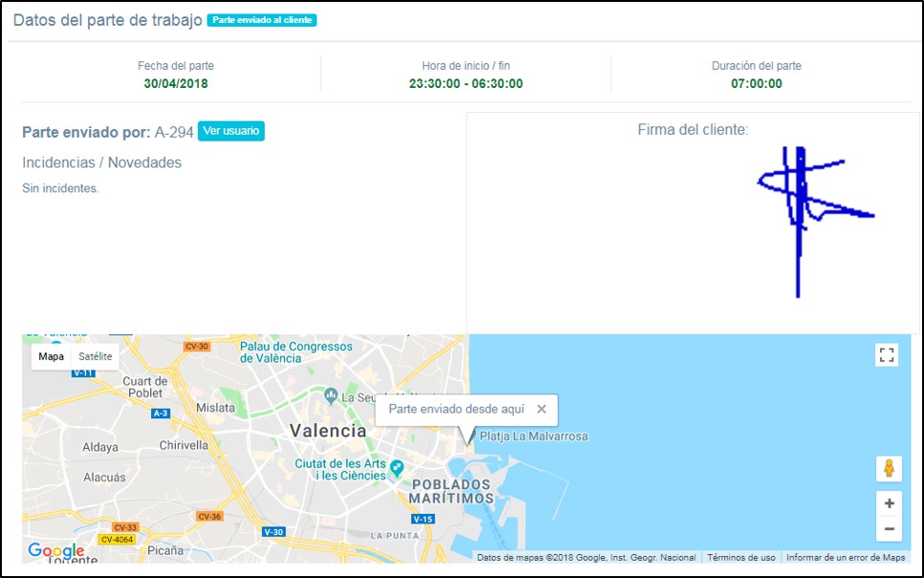Click the Ciutat de les Arts marker icon
The height and width of the screenshot is (578, 924).
(x=398, y=468)
